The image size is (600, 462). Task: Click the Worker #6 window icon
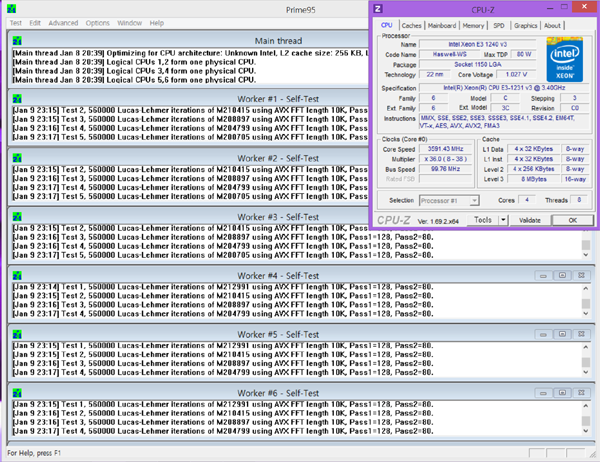17,393
